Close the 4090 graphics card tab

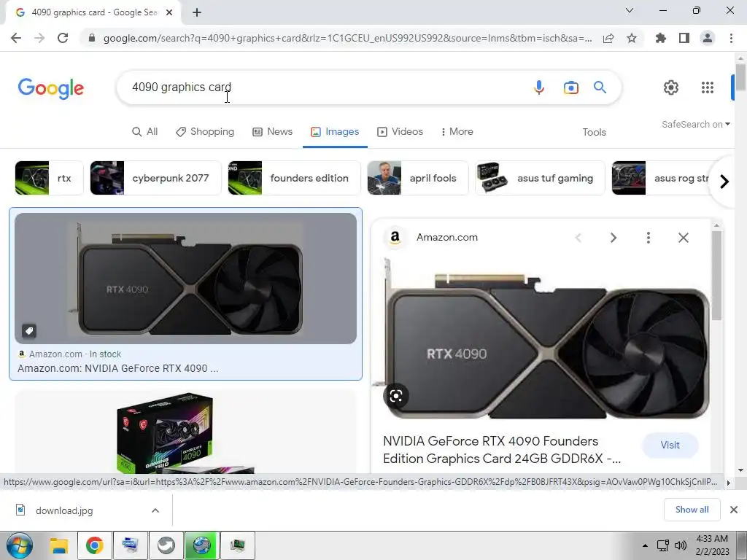[169, 12]
